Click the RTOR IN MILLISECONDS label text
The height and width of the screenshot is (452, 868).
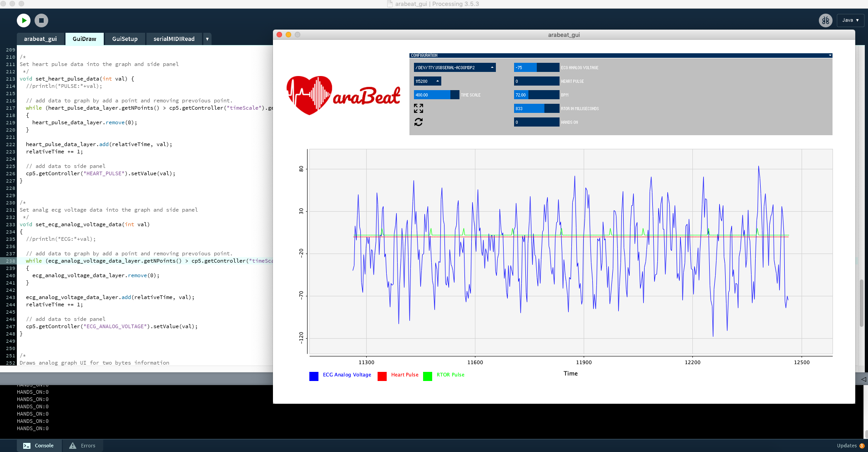coord(580,109)
